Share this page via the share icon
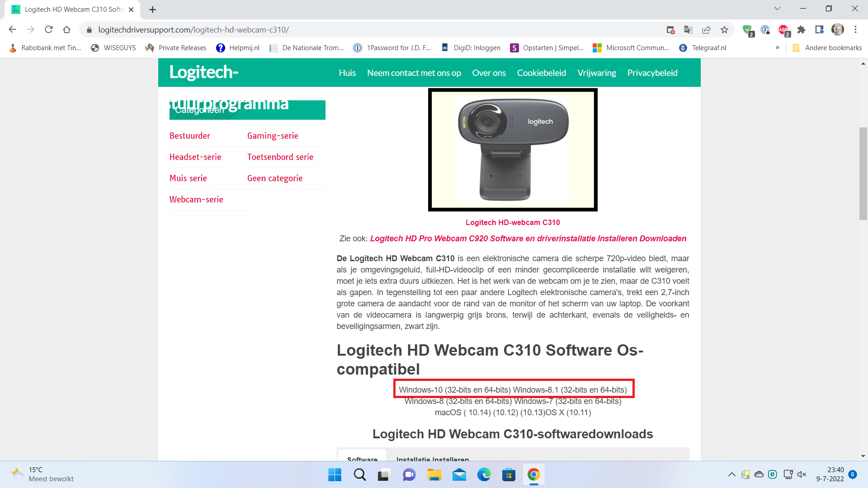The width and height of the screenshot is (868, 488). tap(706, 30)
